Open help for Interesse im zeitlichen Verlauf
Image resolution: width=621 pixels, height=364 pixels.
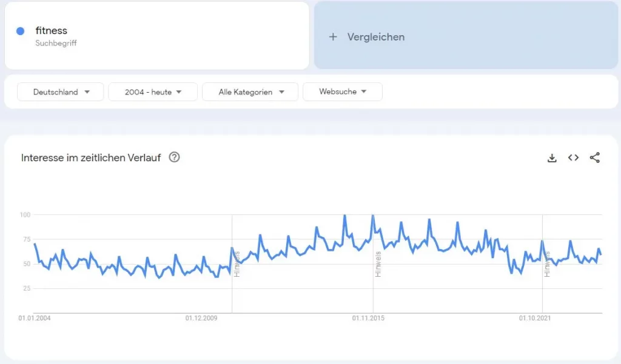(x=175, y=157)
